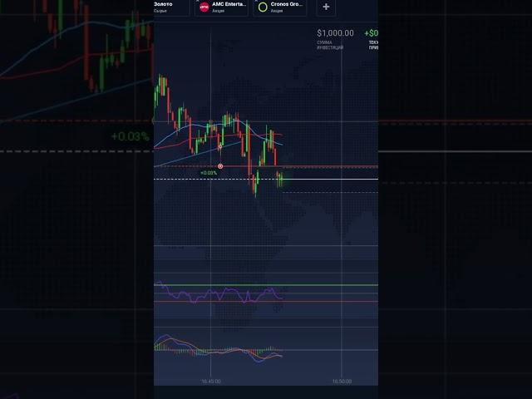
Task: Click the 16:45:00 time axis label
Action: (x=211, y=382)
